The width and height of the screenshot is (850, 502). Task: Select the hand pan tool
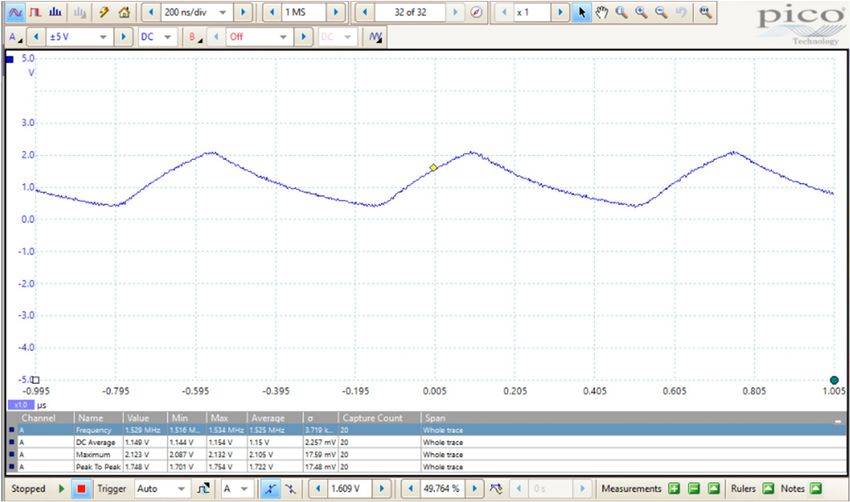pos(602,12)
